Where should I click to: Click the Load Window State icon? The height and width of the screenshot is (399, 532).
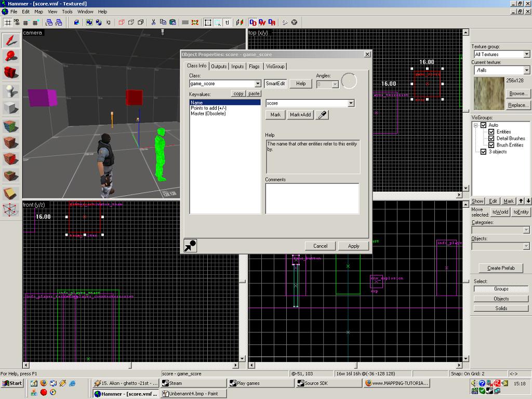(49, 22)
